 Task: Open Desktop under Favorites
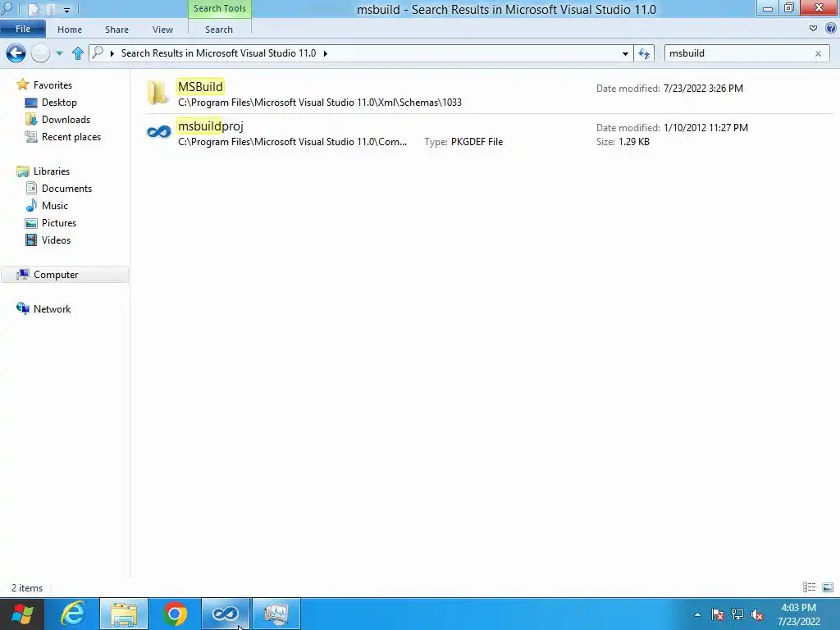point(59,103)
